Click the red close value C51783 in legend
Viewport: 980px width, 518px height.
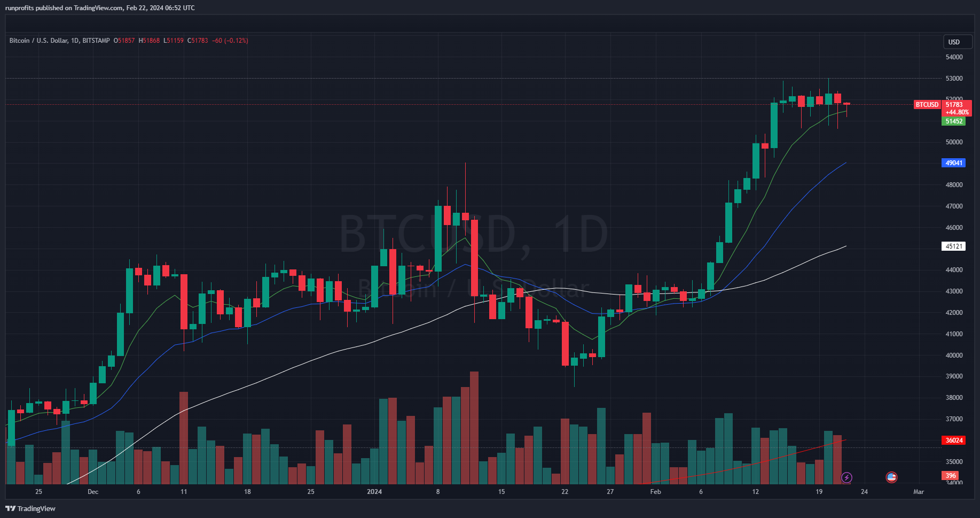pos(198,41)
